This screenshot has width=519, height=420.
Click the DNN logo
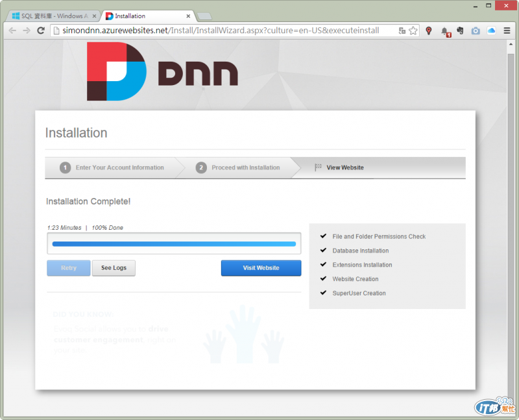point(162,71)
